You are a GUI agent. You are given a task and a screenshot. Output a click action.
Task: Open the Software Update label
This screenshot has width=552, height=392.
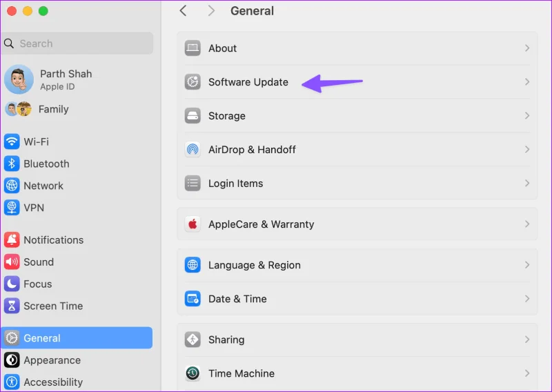pos(248,82)
